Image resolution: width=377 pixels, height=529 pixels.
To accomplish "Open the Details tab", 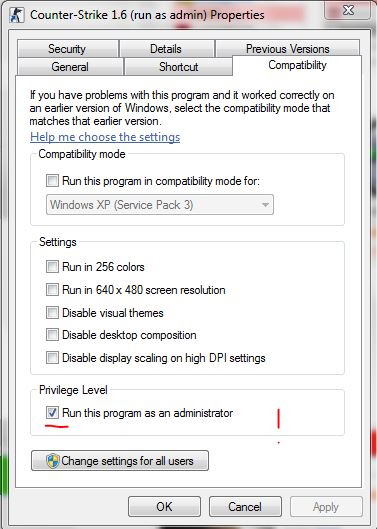I will (166, 49).
